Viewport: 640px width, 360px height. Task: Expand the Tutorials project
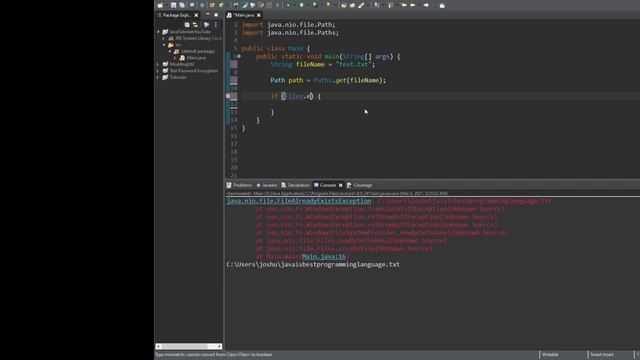point(158,77)
